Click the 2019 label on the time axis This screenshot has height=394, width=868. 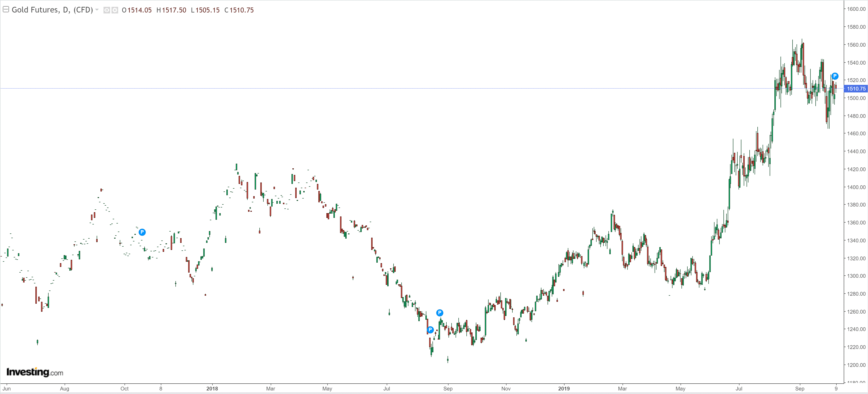[x=564, y=389]
